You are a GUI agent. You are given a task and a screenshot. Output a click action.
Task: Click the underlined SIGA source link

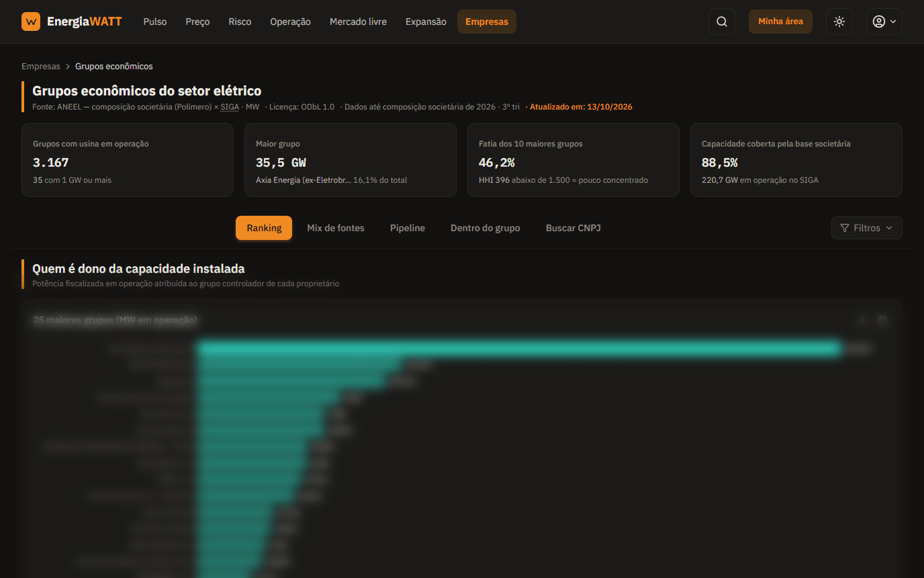coord(230,107)
